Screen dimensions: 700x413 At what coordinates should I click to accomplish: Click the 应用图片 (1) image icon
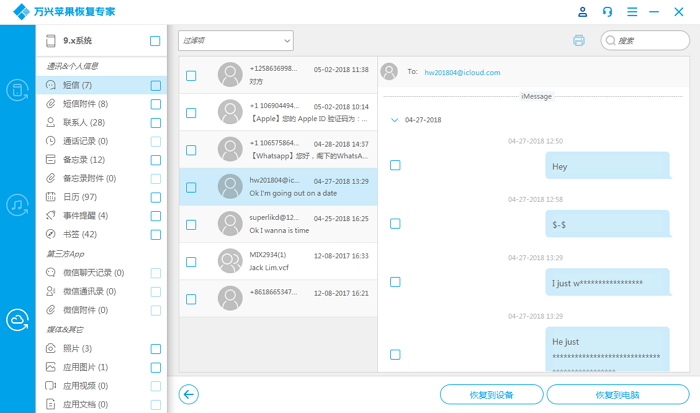(51, 367)
